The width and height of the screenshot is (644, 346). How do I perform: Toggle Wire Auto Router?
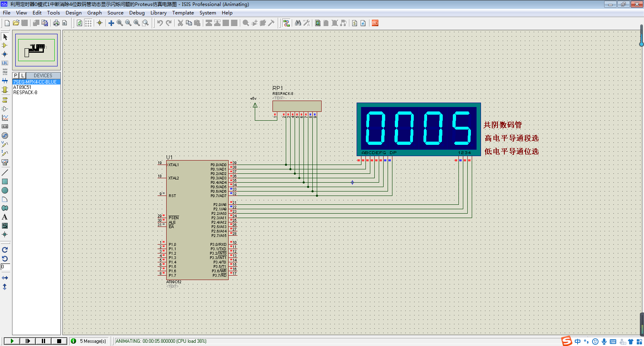pyautogui.click(x=286, y=23)
